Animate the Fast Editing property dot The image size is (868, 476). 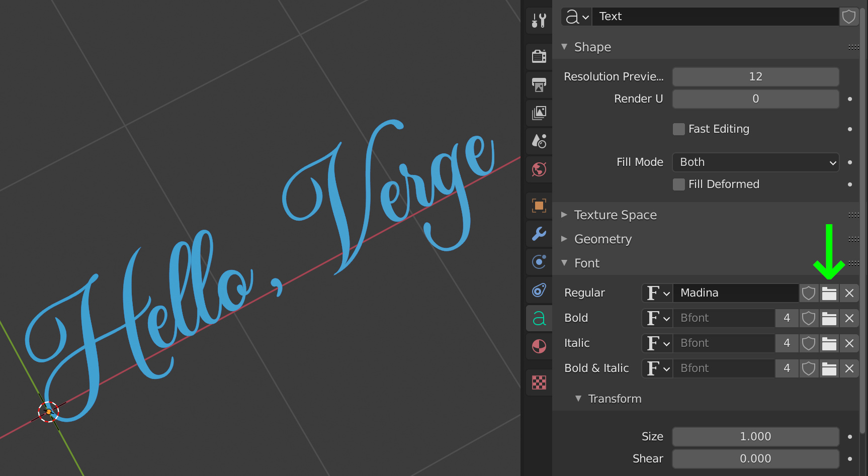coord(850,129)
